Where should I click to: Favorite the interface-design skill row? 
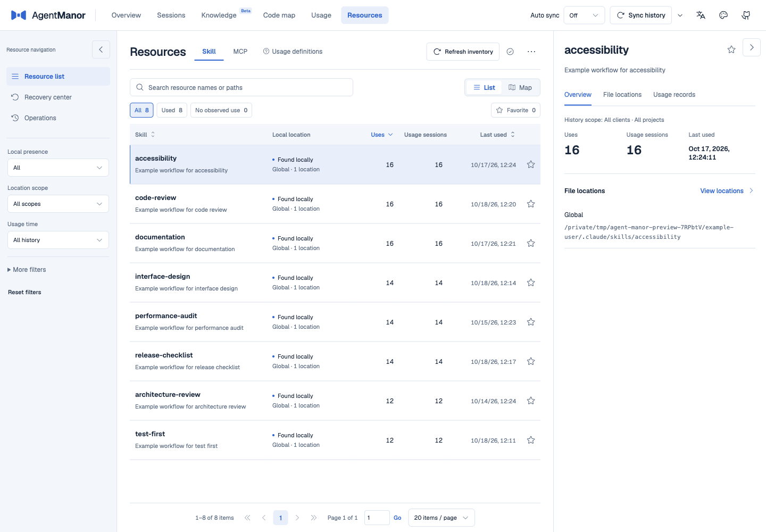click(x=531, y=282)
